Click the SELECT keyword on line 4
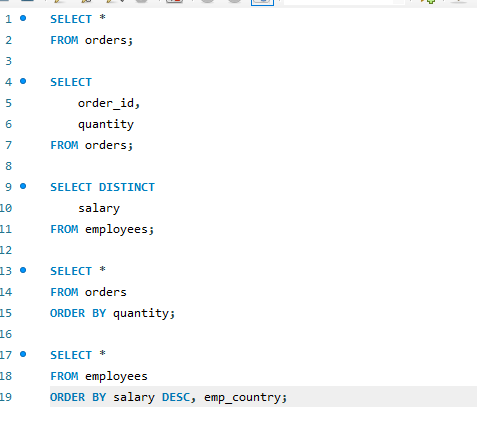477x424 pixels. click(71, 82)
